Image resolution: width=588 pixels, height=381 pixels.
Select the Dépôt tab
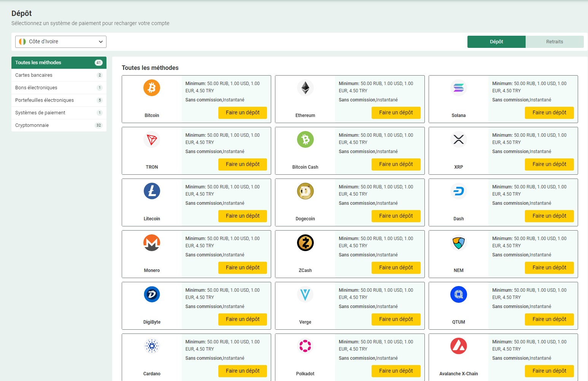[x=496, y=42]
